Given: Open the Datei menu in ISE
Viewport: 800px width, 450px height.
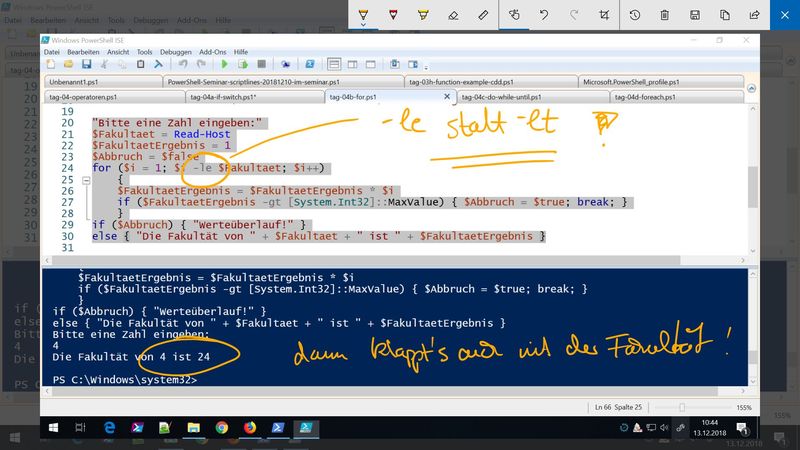Looking at the screenshot, I should [52, 52].
